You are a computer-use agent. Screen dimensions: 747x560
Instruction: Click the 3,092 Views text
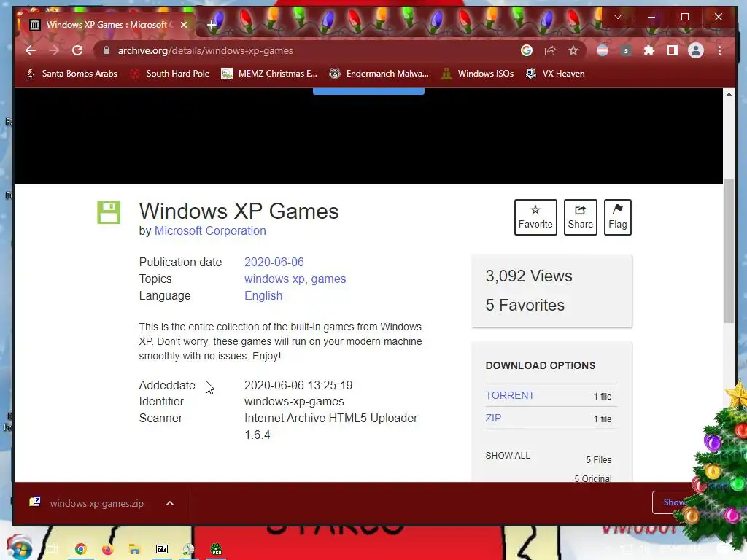(x=529, y=276)
